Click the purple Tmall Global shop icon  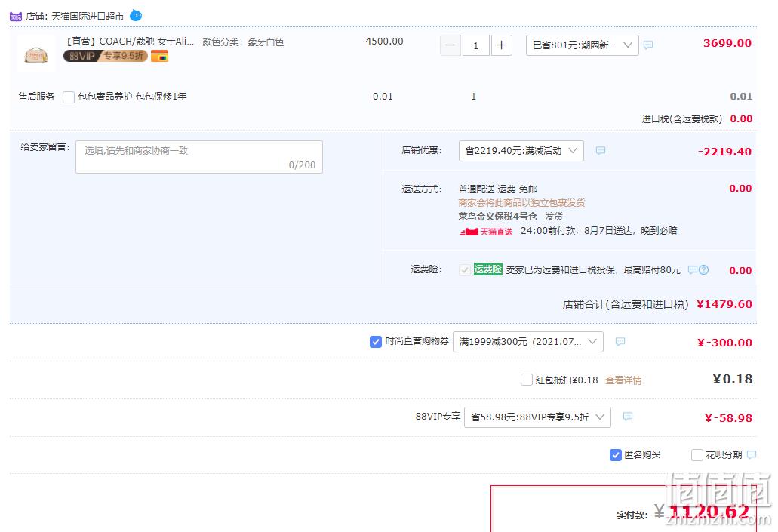click(x=16, y=17)
